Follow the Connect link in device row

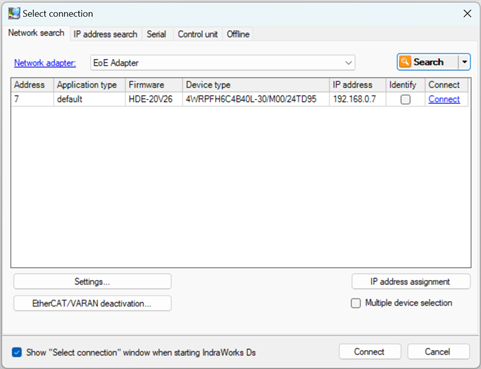444,99
